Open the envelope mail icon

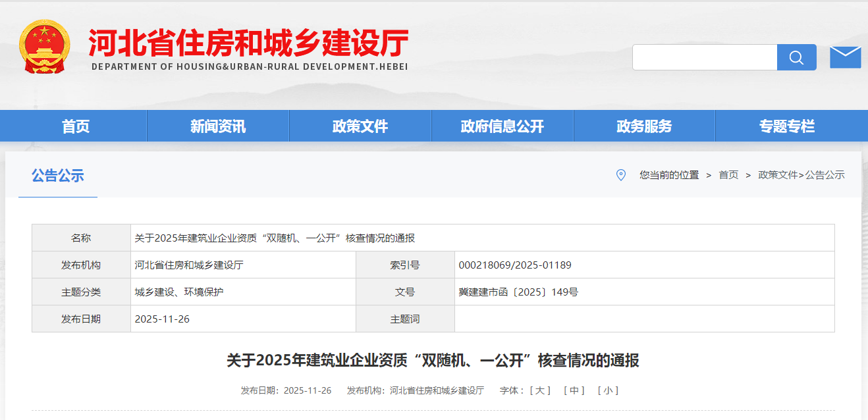pos(845,57)
